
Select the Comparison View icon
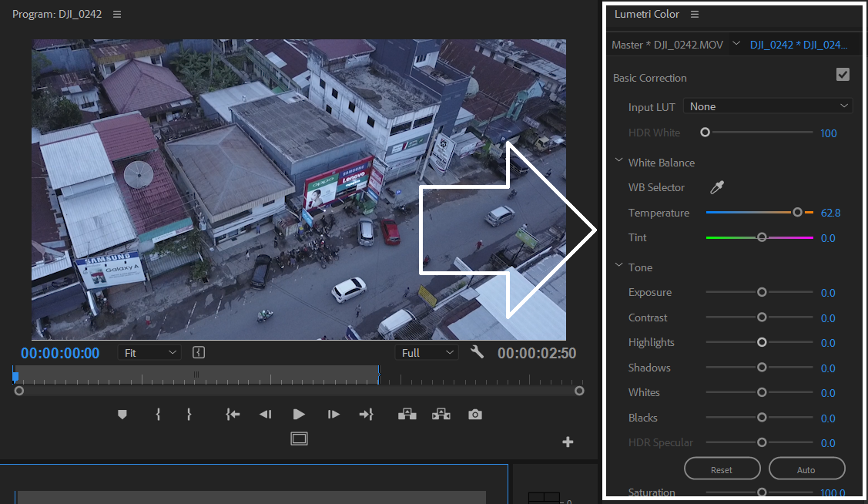300,438
